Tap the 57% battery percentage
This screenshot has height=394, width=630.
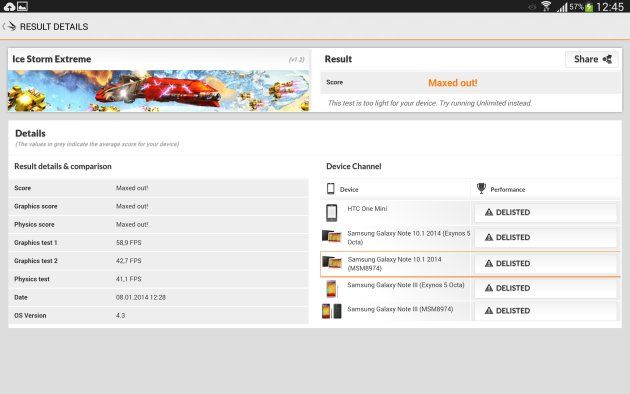pos(576,7)
